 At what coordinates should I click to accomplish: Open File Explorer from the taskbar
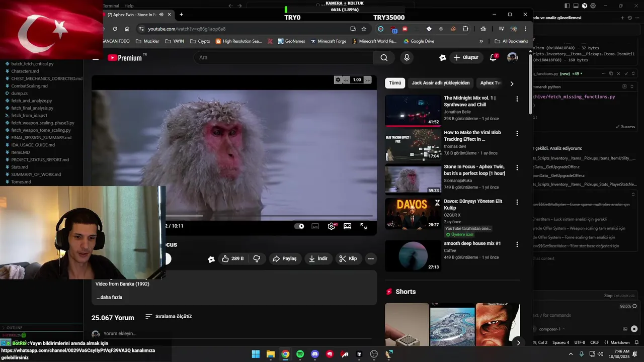[x=270, y=354]
